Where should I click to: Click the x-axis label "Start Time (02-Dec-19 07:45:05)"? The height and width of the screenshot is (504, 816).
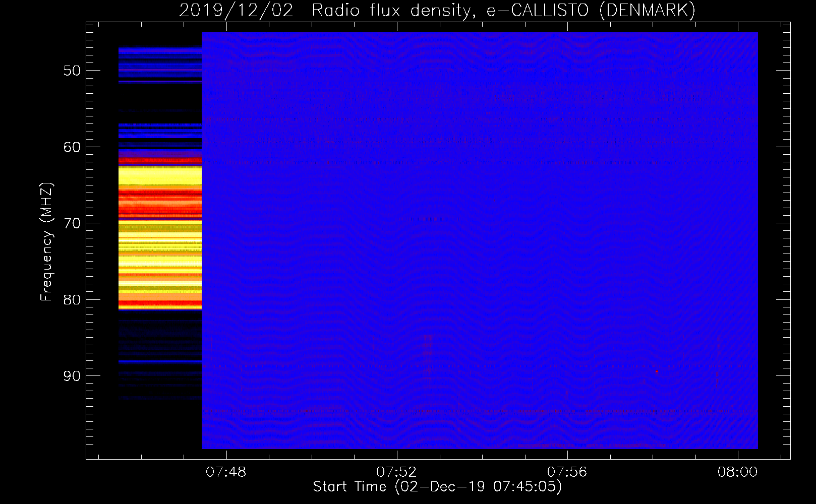pyautogui.click(x=437, y=487)
